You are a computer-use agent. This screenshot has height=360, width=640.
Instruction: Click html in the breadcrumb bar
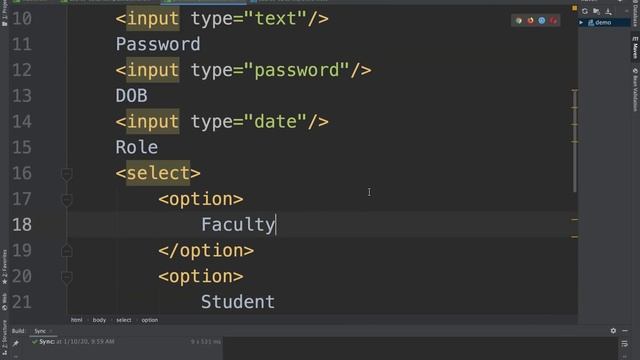click(76, 320)
